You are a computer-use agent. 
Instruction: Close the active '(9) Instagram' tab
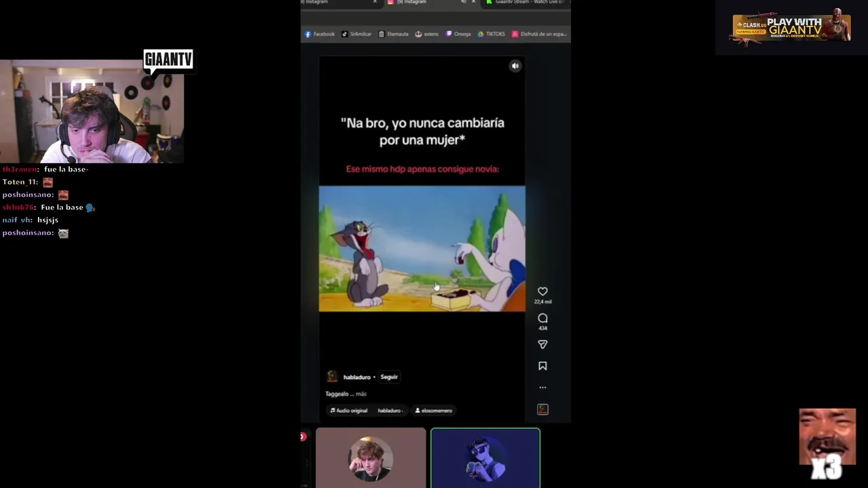473,2
